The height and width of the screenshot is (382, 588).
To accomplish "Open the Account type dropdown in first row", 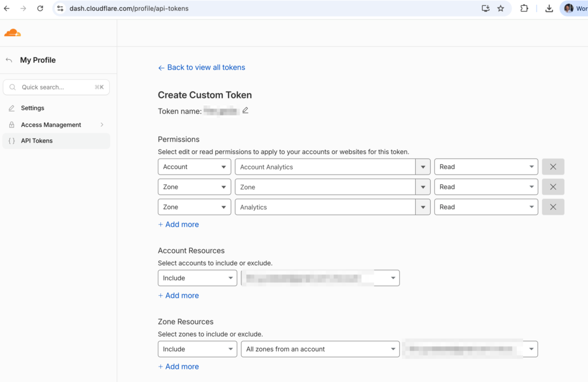I will click(x=194, y=167).
